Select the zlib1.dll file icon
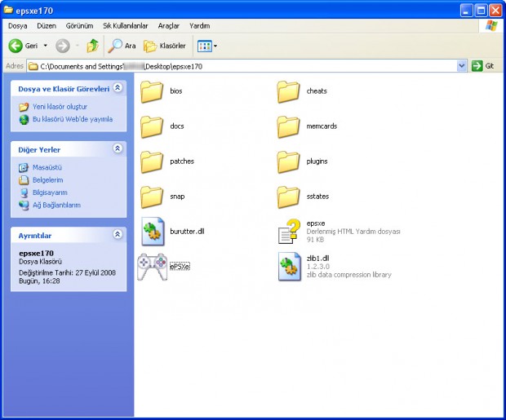 (290, 267)
